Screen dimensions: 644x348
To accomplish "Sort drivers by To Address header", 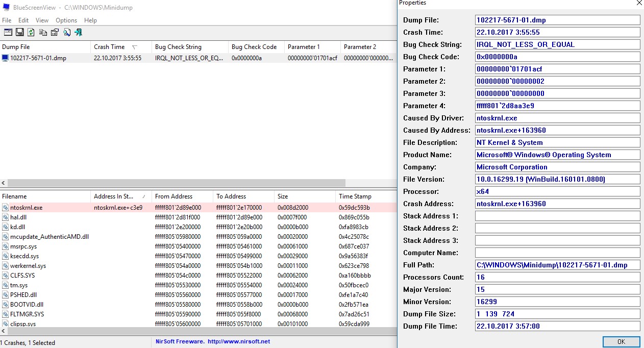I will coord(244,196).
